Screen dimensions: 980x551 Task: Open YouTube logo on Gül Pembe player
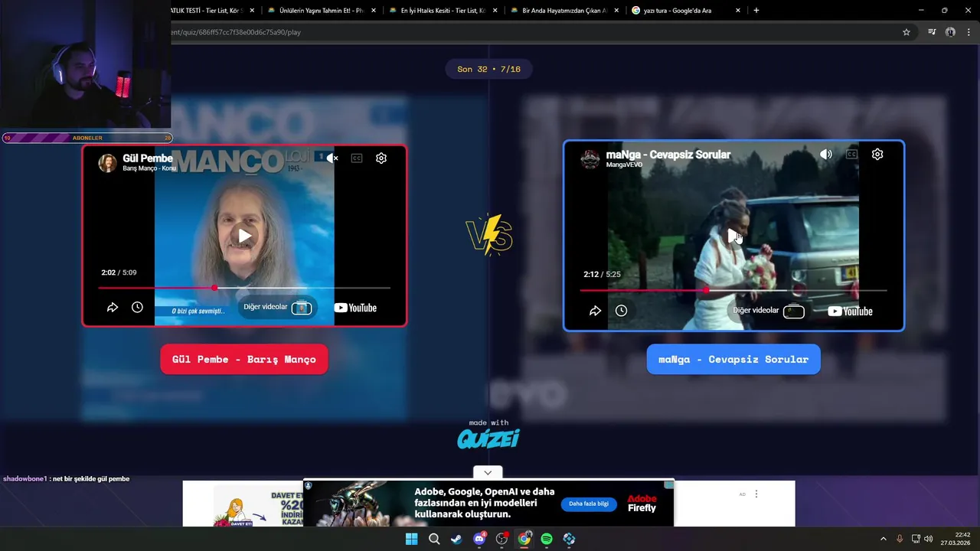[355, 308]
